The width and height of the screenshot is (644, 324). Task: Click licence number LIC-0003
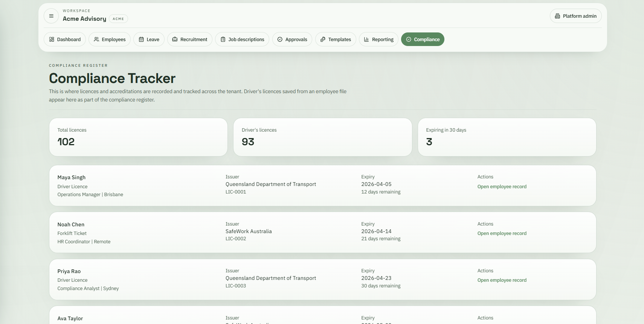tap(236, 286)
